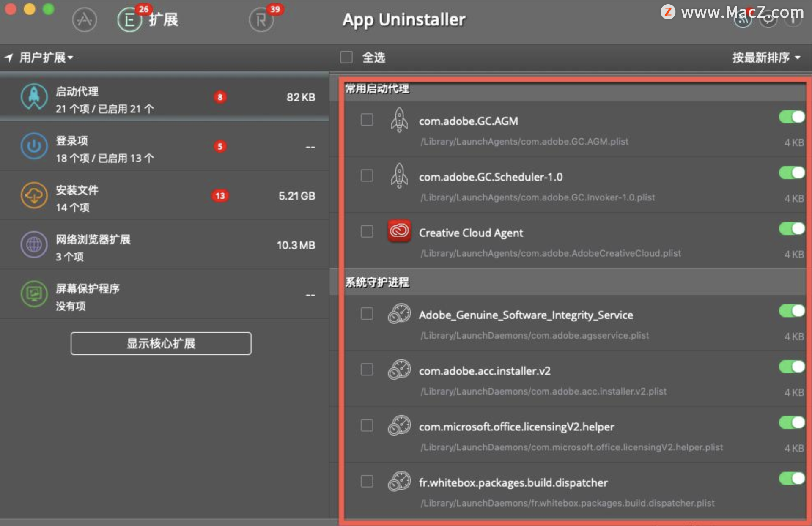Click the 安装文件 download icon
The width and height of the screenshot is (812, 526).
[34, 195]
